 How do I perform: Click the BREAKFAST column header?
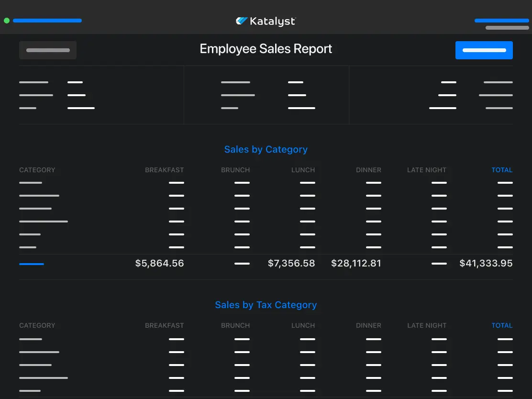click(165, 170)
